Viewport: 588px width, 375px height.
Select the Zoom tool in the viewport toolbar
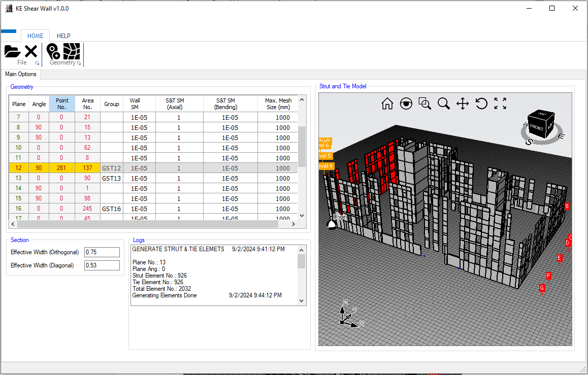[444, 104]
